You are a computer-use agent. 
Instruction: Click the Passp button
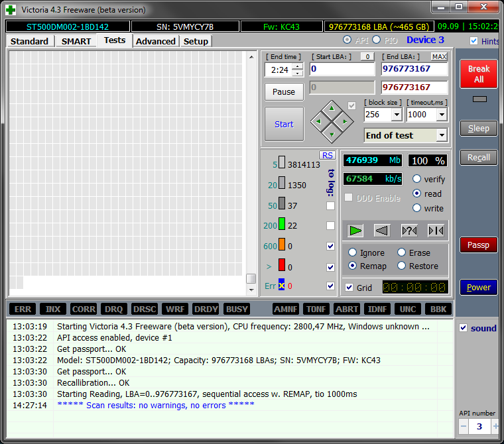tap(479, 245)
